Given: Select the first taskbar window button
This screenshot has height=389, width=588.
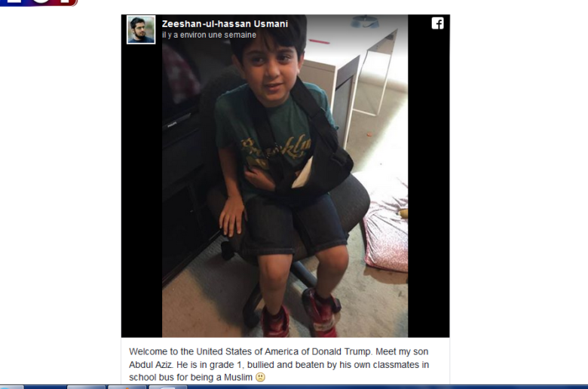Looking at the screenshot, I should [x=86, y=387].
